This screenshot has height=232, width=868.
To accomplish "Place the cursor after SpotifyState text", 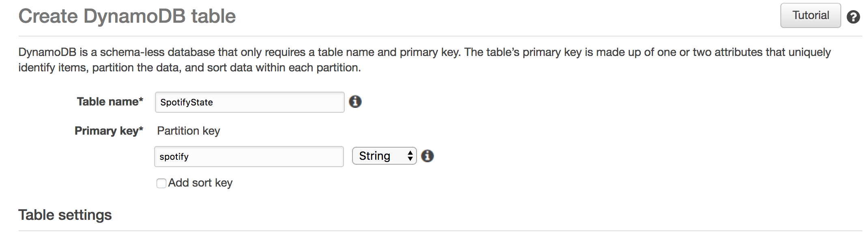I will tap(214, 102).
